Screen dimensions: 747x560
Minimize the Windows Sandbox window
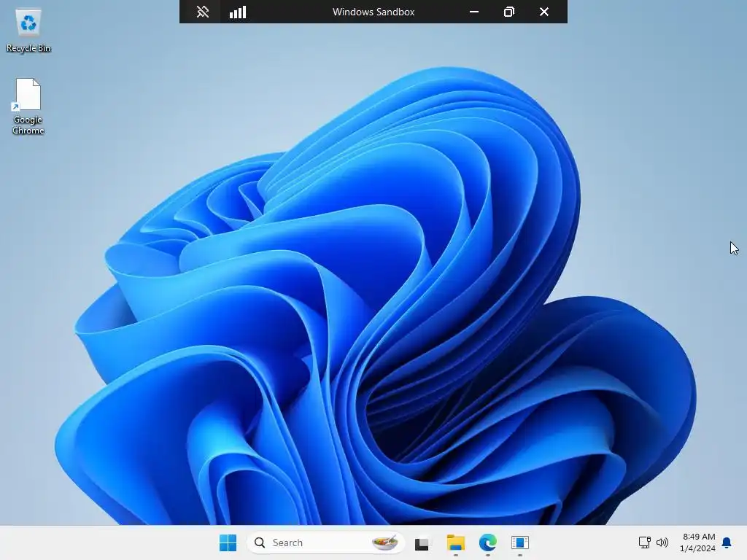pos(474,12)
